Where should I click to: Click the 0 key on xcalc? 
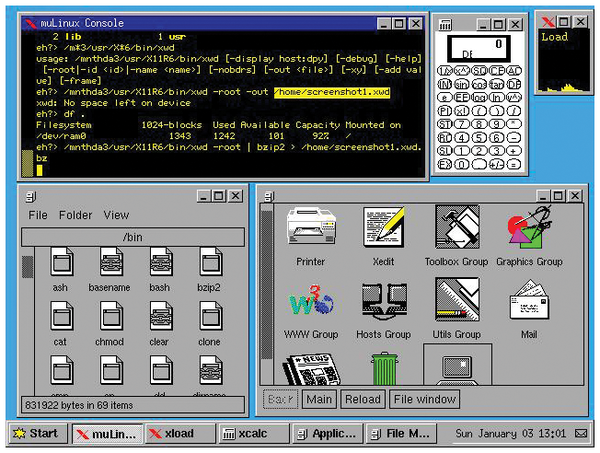click(x=462, y=165)
